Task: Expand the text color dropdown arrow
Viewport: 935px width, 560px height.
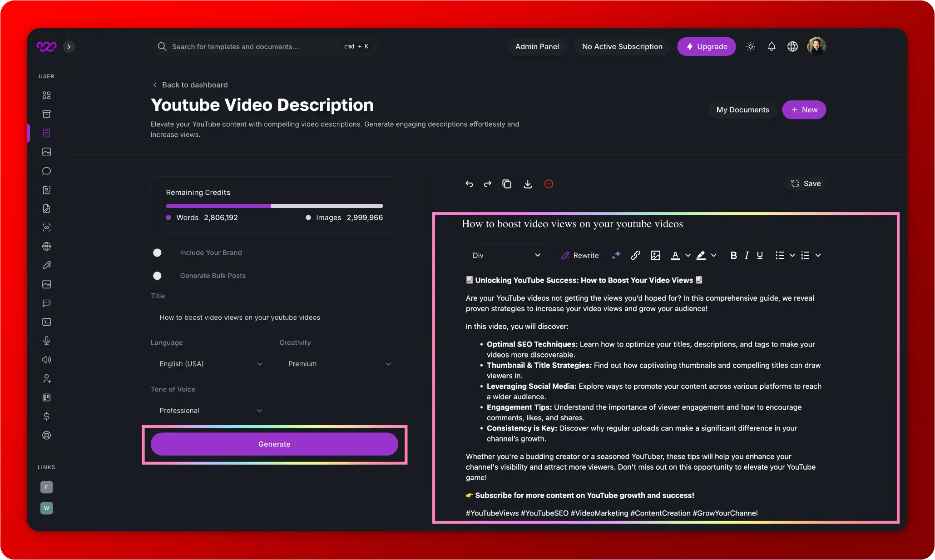Action: pyautogui.click(x=688, y=255)
